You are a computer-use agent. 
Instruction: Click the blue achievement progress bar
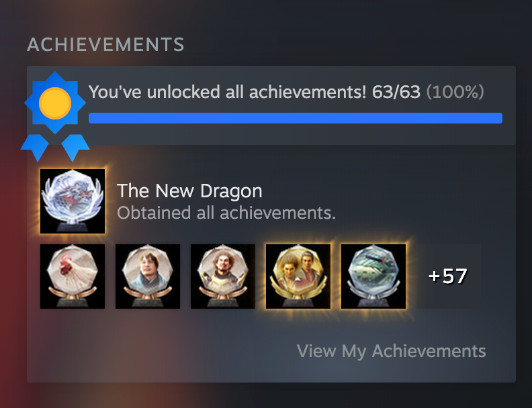click(x=296, y=118)
